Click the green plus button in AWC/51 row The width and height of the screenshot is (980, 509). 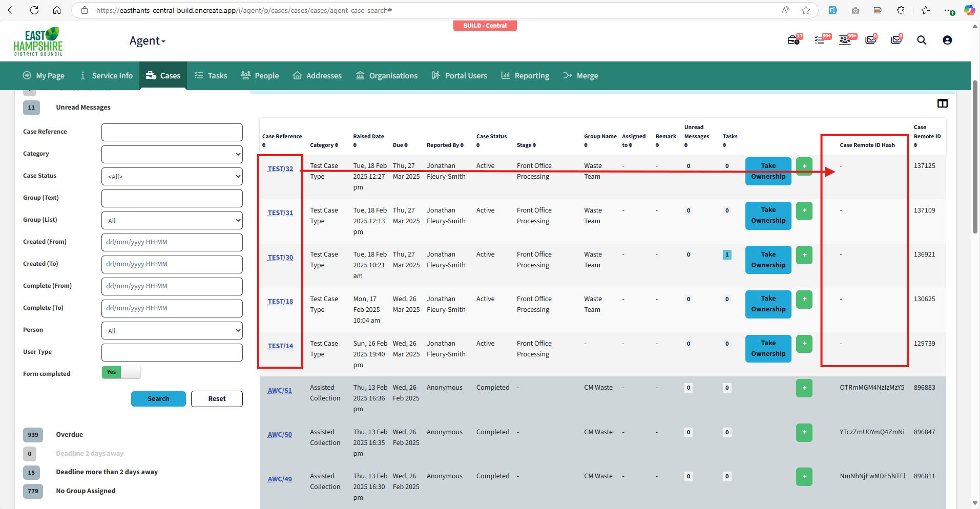[804, 388]
